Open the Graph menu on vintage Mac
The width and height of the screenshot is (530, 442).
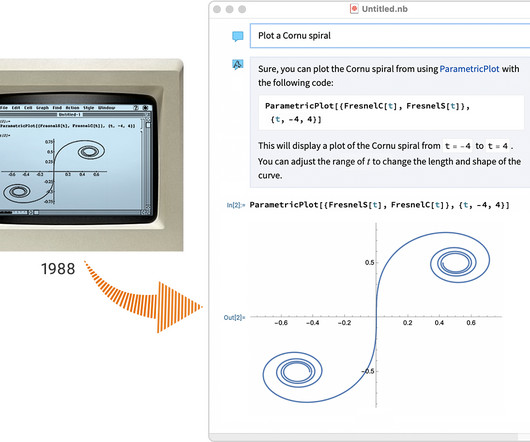click(x=42, y=108)
